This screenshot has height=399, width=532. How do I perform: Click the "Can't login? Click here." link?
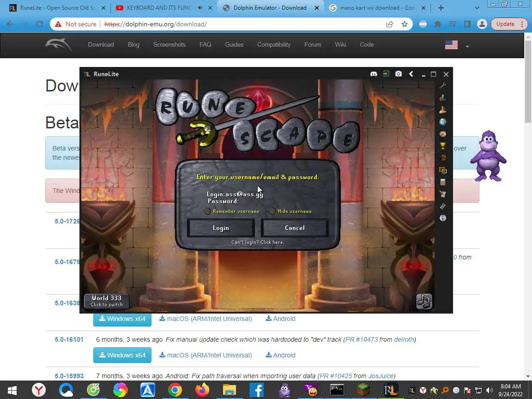click(x=258, y=242)
